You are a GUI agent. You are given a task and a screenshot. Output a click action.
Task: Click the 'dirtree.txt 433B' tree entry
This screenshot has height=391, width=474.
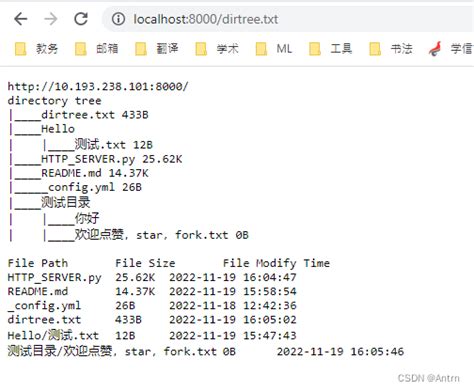pyautogui.click(x=95, y=115)
